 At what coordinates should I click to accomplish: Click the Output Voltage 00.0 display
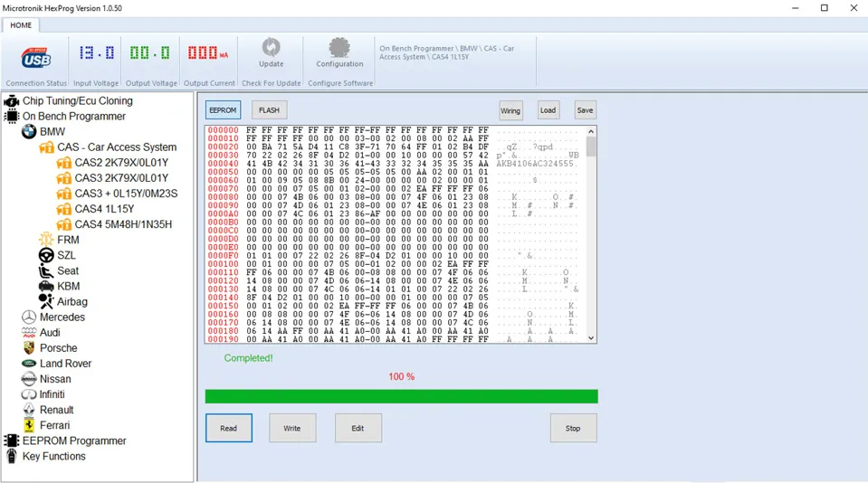[x=149, y=52]
